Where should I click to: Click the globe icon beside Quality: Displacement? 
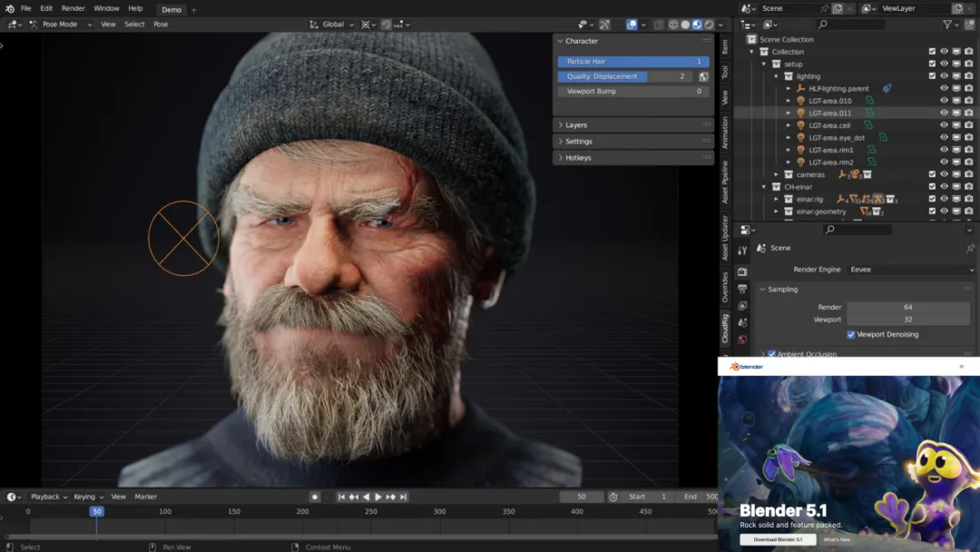[x=703, y=77]
